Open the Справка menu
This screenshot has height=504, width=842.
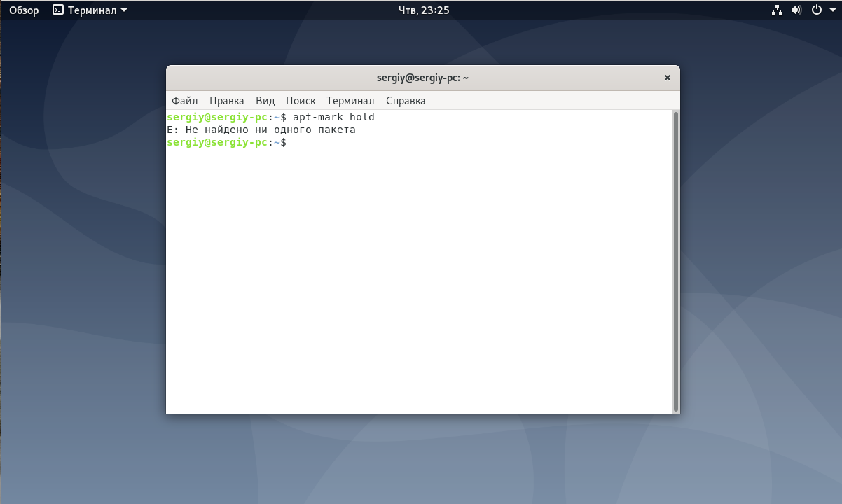(406, 101)
